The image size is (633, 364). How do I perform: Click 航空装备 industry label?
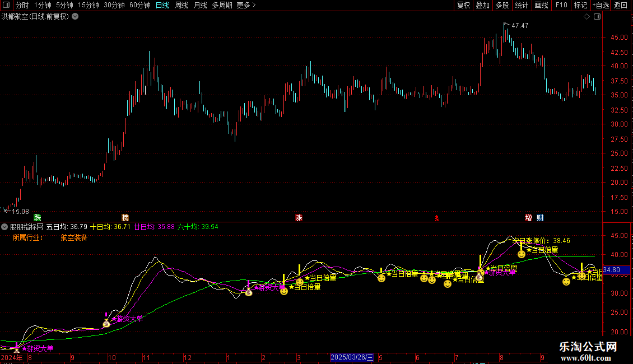[x=74, y=237]
